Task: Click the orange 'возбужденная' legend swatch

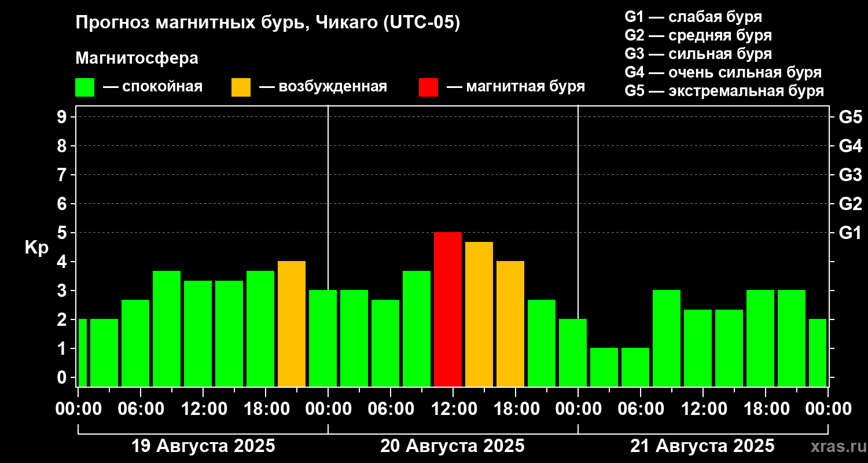Action: [241, 87]
